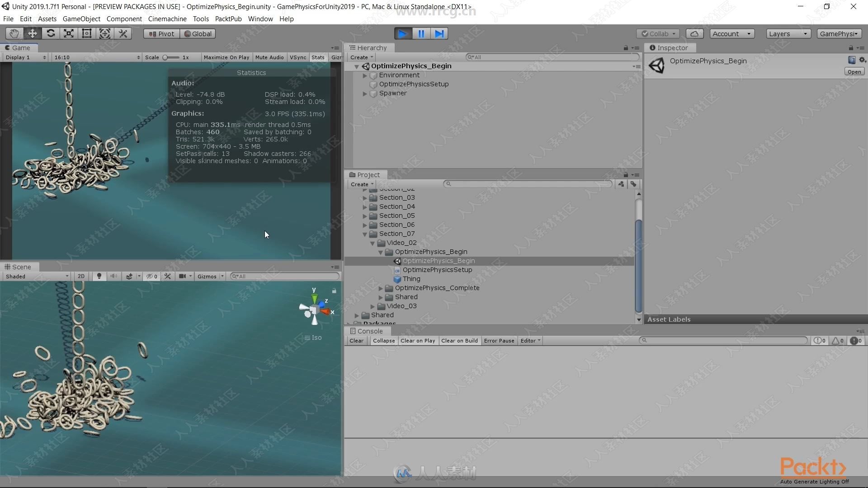Select the Rotate tool
Image resolution: width=868 pixels, height=488 pixels.
click(x=51, y=33)
